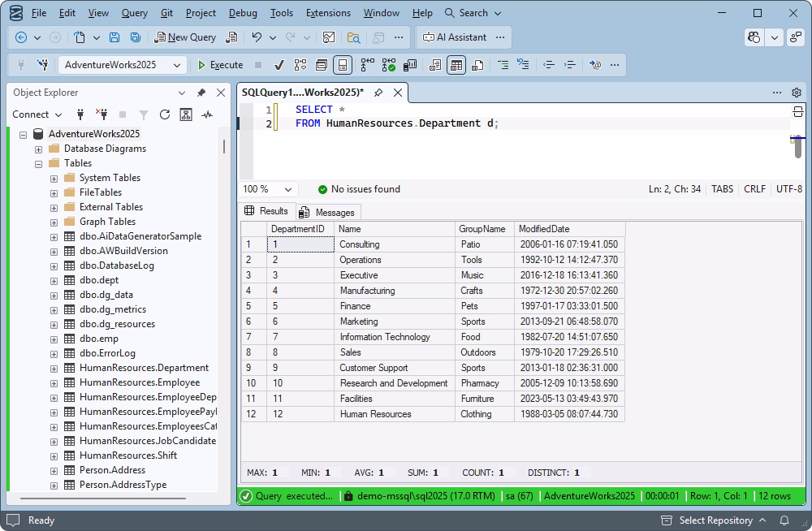Viewport: 812px width, 531px height.
Task: Select the Research and Development cell
Action: click(x=394, y=383)
